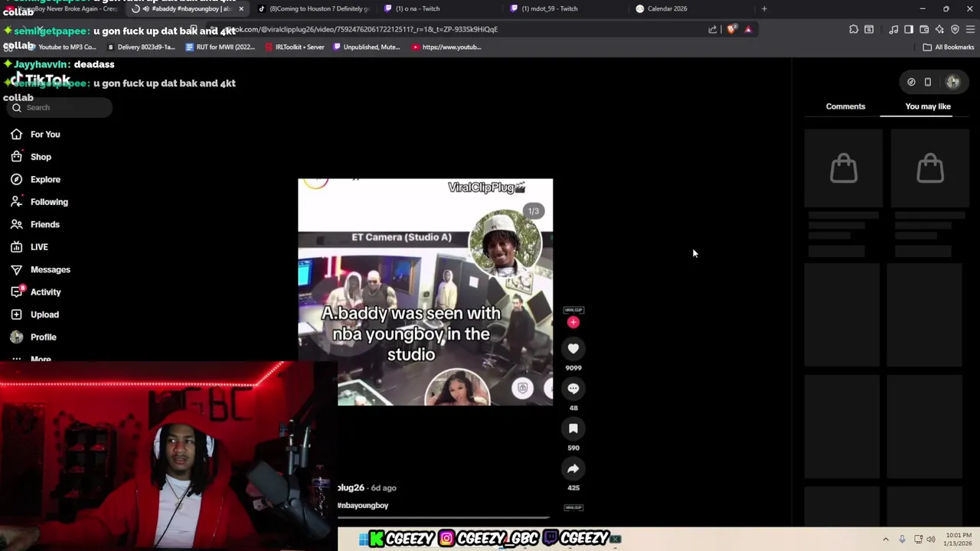Click the system tray network display icon
The height and width of the screenshot is (551, 980).
(918, 540)
